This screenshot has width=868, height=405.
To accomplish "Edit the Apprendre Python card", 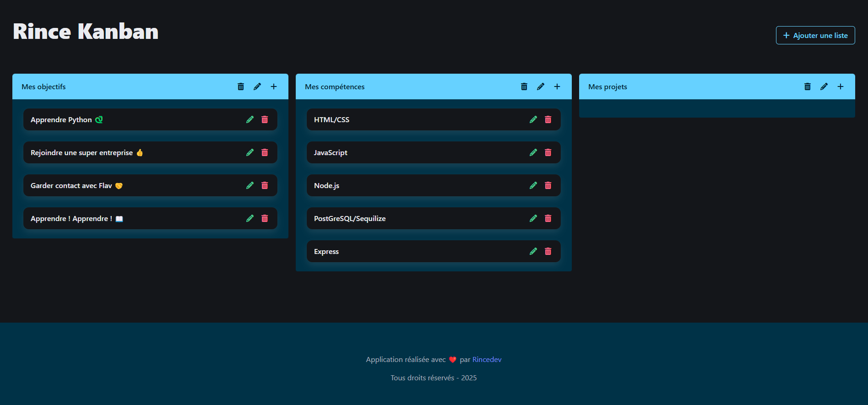I will pos(250,119).
